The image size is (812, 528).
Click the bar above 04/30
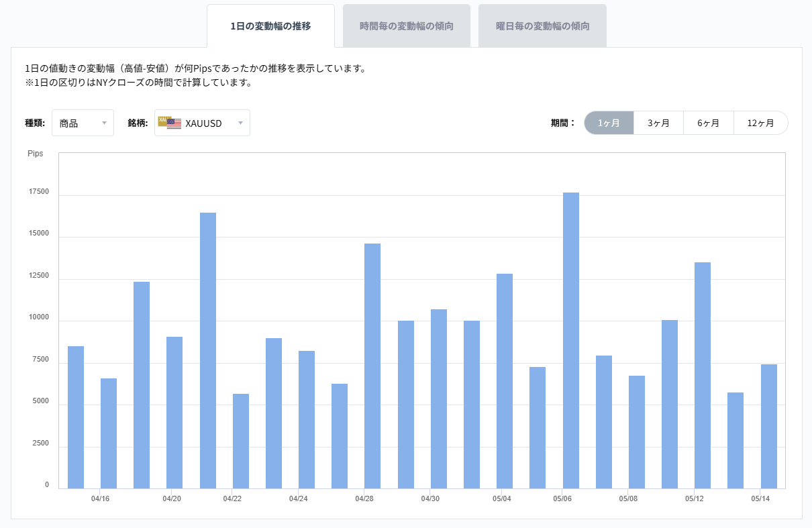[438, 399]
